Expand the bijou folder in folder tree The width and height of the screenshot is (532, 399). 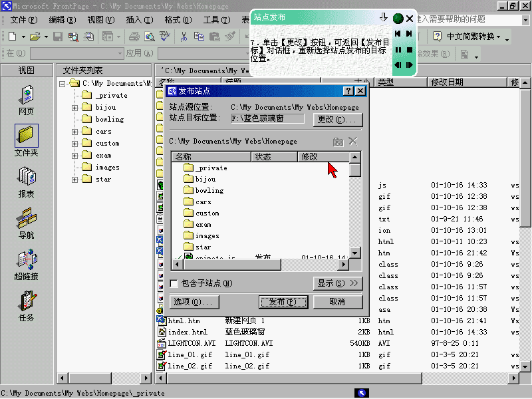(75, 108)
